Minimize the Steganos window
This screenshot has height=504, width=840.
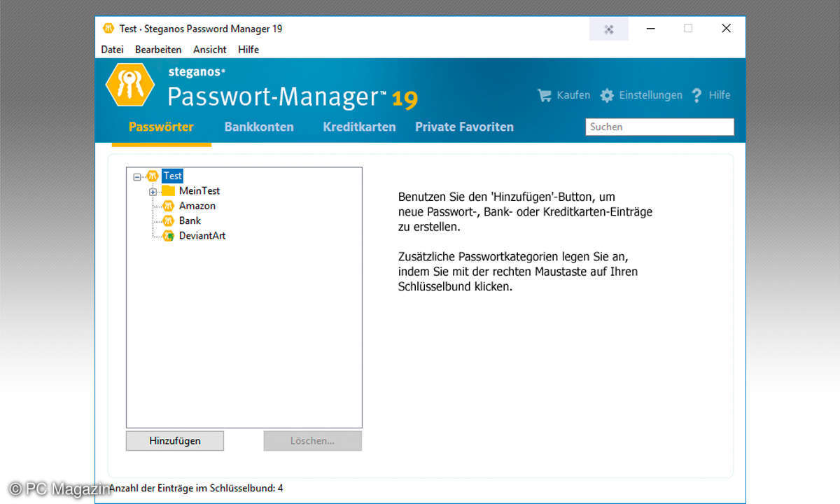[651, 29]
